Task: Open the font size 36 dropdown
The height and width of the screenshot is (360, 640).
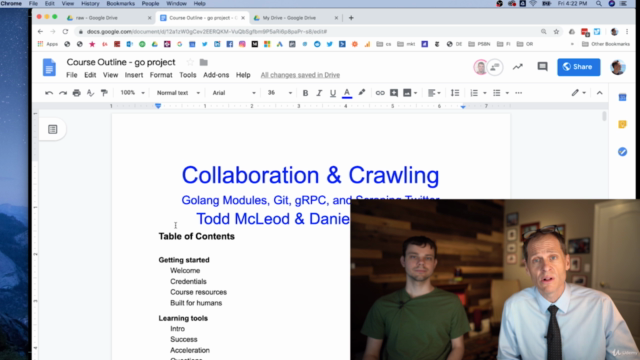Action: tap(280, 93)
